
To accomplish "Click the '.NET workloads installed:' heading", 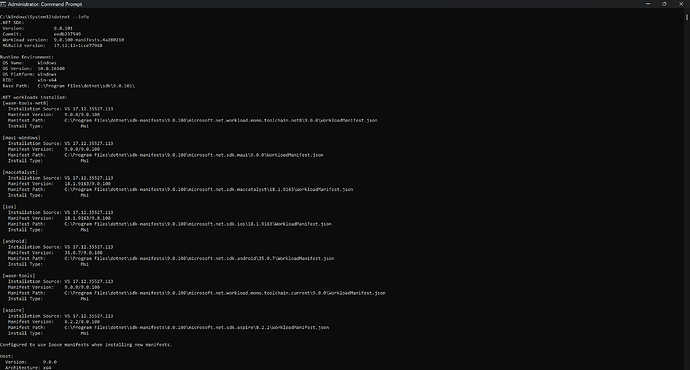I will point(33,97).
